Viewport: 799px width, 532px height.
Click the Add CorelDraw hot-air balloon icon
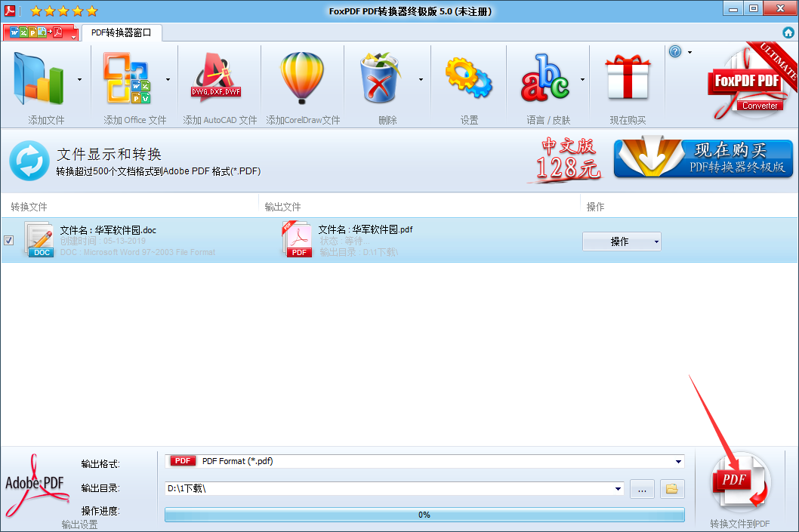pyautogui.click(x=301, y=78)
